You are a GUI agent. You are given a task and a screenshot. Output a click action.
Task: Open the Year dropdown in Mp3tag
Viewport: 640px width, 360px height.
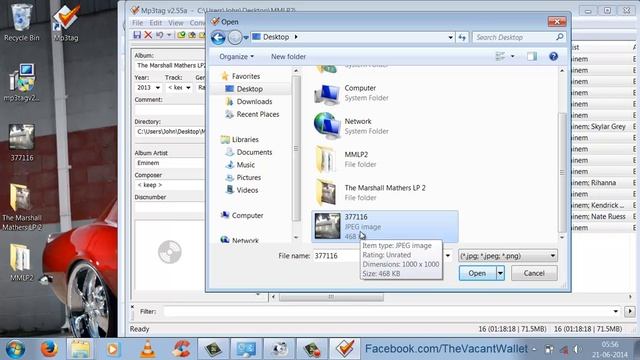coord(158,88)
